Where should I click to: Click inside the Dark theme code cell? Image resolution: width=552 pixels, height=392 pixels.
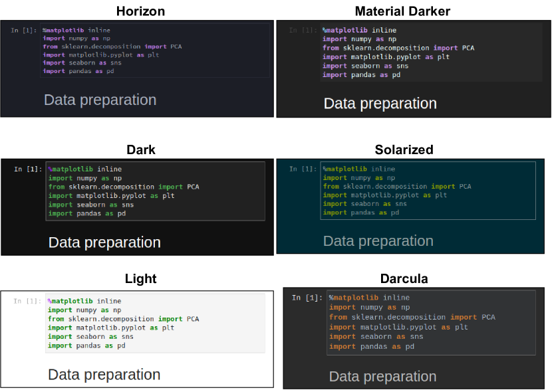pos(156,191)
